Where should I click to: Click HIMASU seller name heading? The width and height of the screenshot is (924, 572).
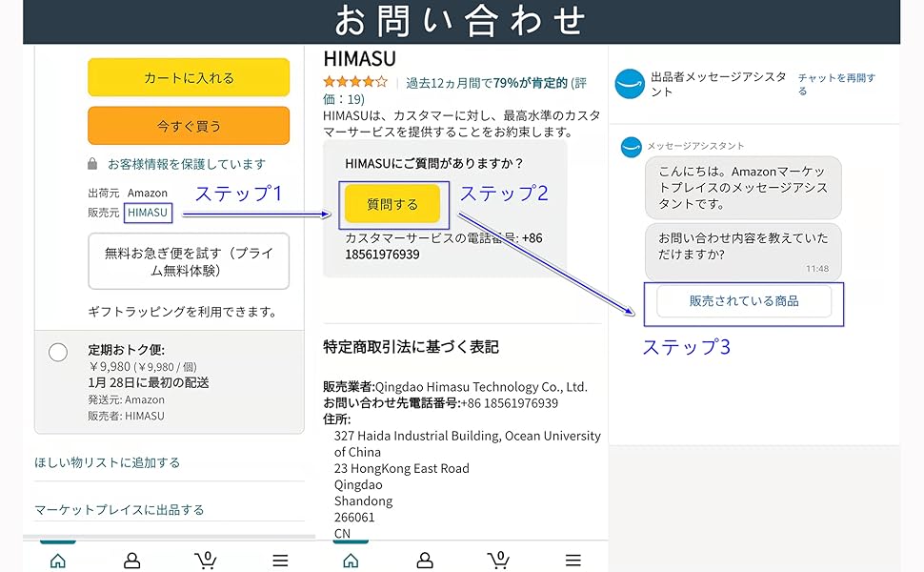359,59
